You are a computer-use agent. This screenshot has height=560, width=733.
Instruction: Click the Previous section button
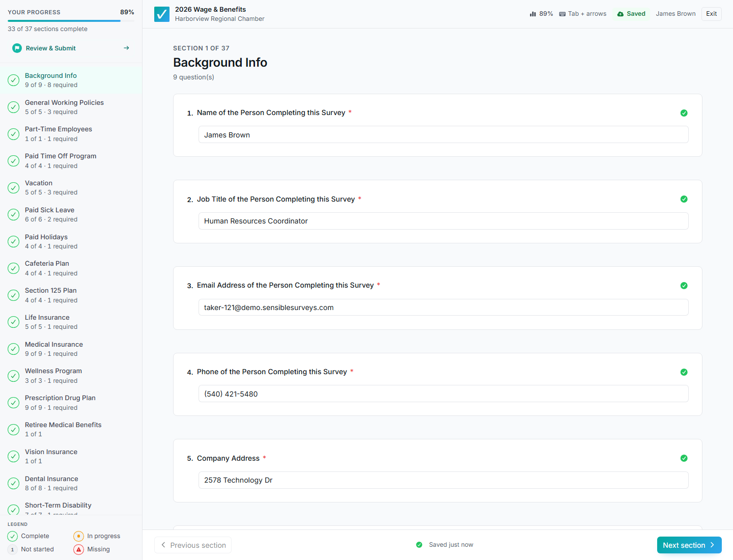(193, 545)
